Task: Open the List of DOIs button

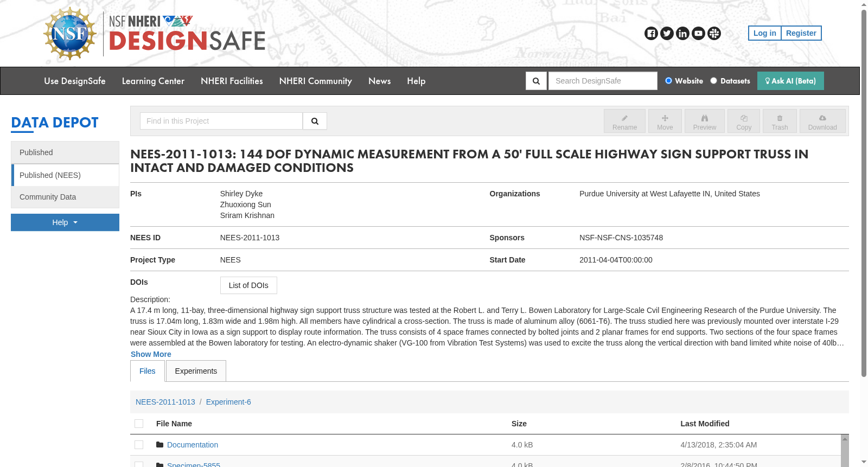Action: tap(248, 285)
